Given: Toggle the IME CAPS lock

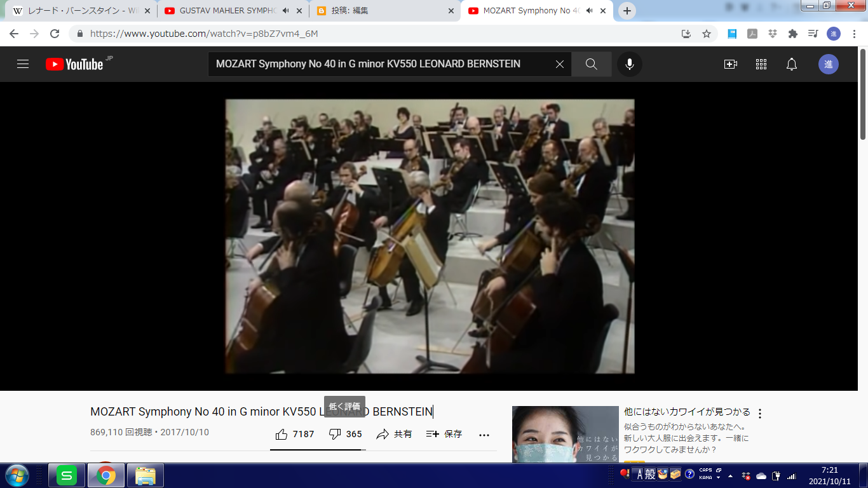Looking at the screenshot, I should pos(705,471).
